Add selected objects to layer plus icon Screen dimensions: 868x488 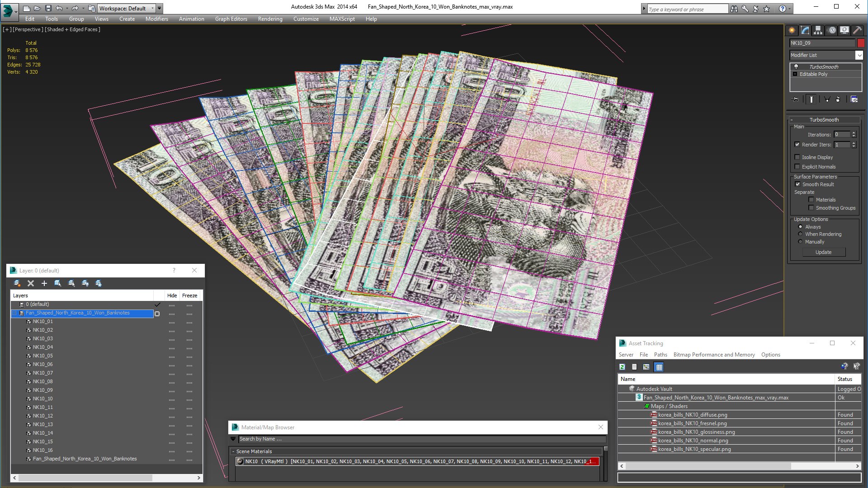coord(44,283)
